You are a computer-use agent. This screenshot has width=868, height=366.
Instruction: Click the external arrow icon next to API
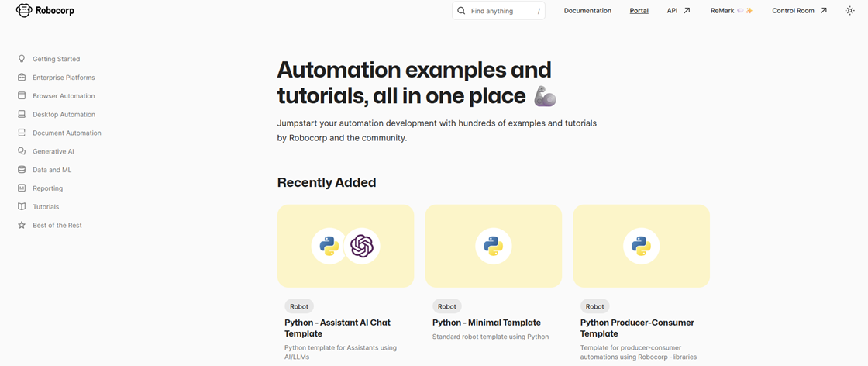687,11
